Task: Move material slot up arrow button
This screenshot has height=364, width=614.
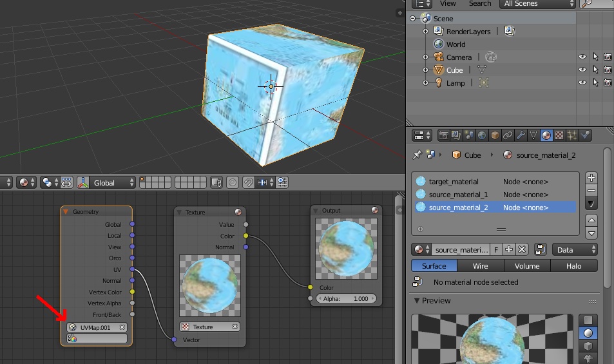Action: click(x=591, y=220)
